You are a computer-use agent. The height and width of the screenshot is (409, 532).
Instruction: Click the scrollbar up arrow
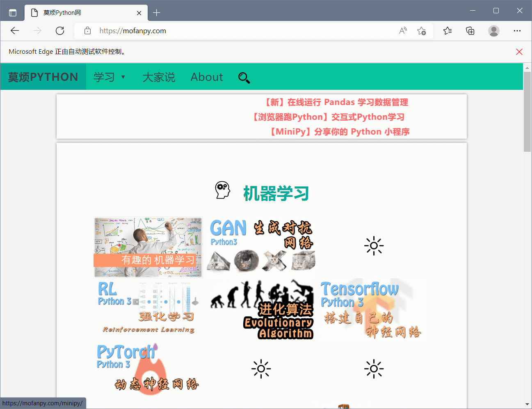tap(527, 68)
